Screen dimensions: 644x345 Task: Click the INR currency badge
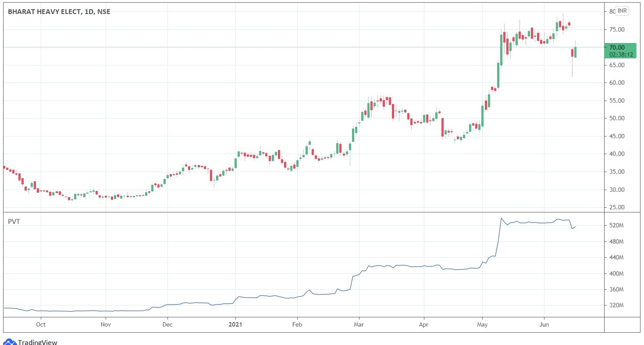pos(623,10)
